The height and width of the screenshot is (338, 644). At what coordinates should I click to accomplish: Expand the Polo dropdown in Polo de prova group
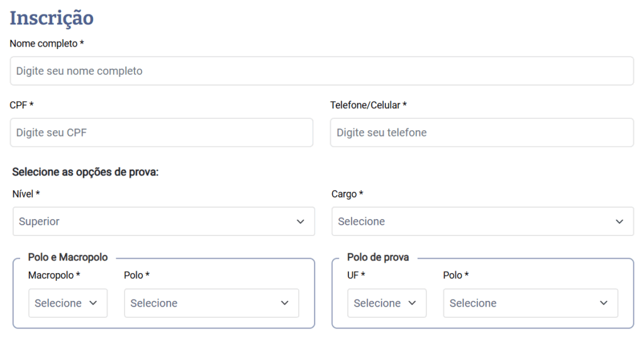[x=523, y=303]
